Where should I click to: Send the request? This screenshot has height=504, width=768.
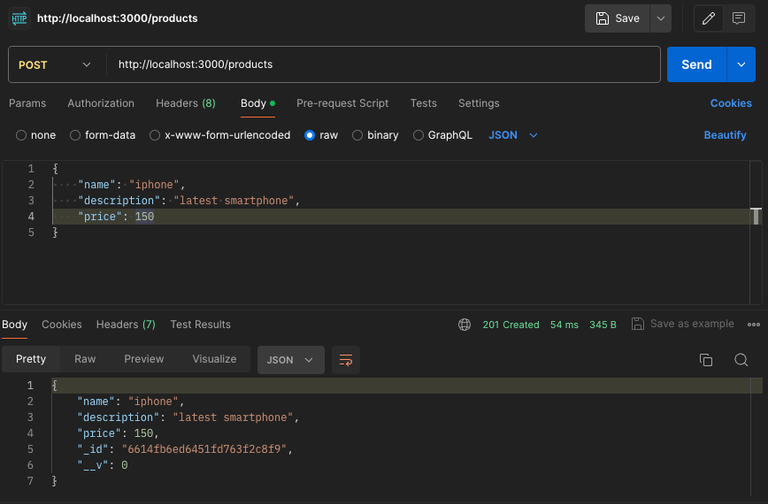point(696,65)
